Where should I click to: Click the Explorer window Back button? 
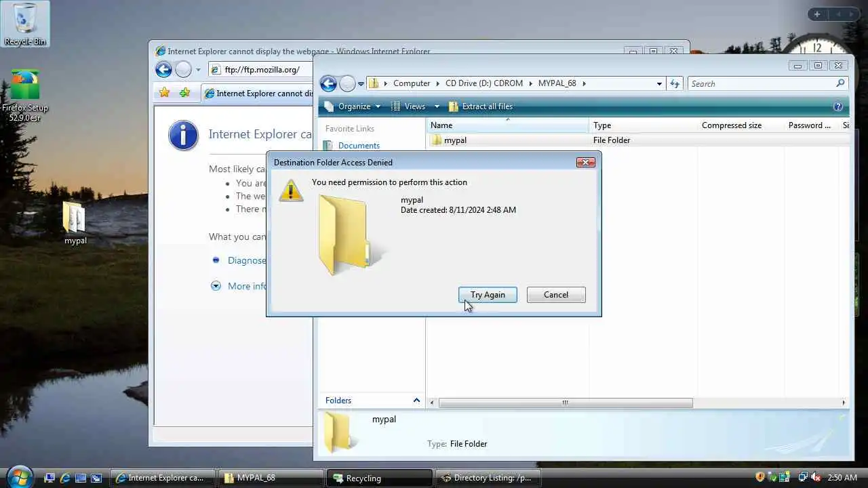(328, 83)
